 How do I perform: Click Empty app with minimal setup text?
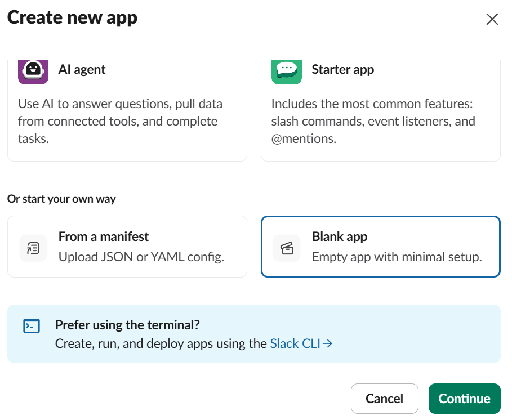[397, 257]
